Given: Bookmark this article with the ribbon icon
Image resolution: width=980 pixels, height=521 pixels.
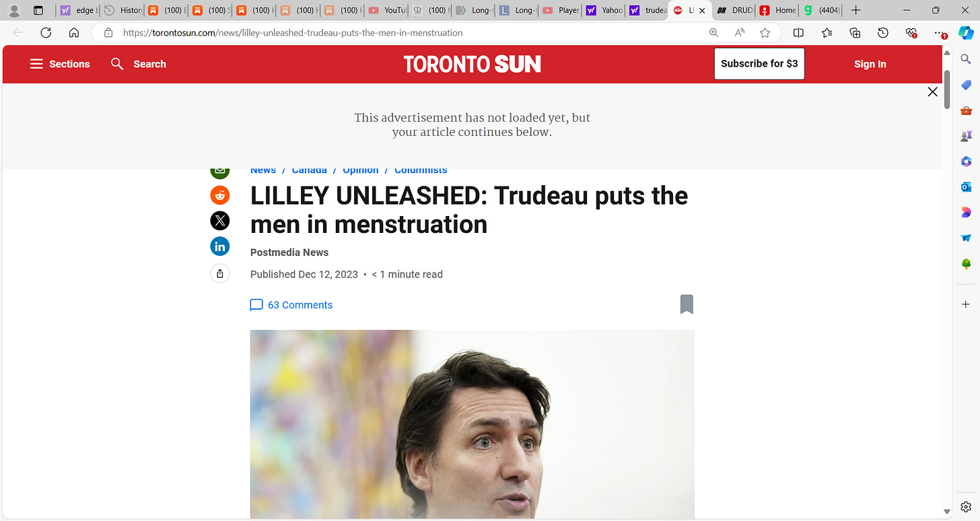Looking at the screenshot, I should click(x=687, y=304).
